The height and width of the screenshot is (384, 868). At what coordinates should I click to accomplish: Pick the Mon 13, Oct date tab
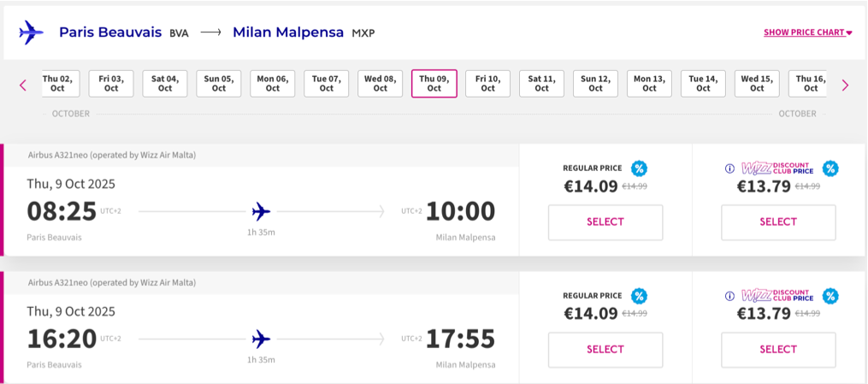[x=649, y=83]
